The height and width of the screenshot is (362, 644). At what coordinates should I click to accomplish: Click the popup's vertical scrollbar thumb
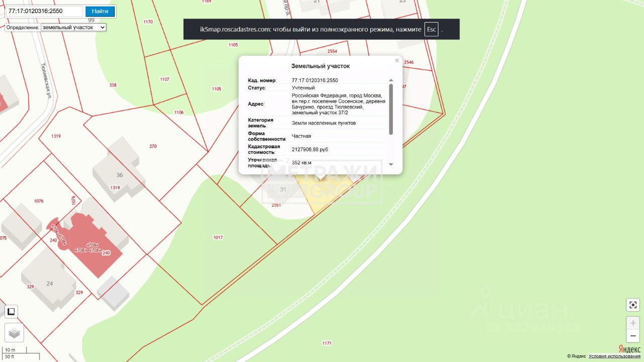pyautogui.click(x=391, y=108)
